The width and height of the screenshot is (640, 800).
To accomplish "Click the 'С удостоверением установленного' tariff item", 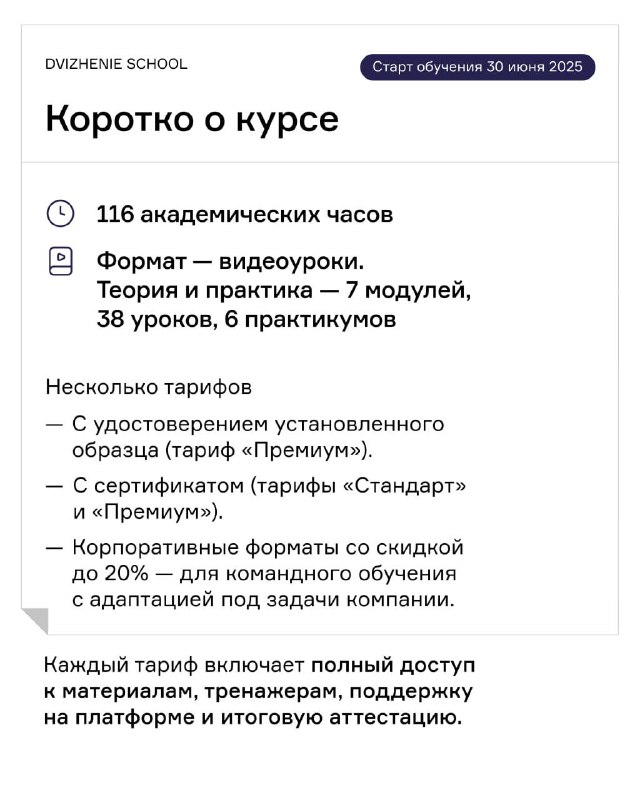I will (258, 424).
